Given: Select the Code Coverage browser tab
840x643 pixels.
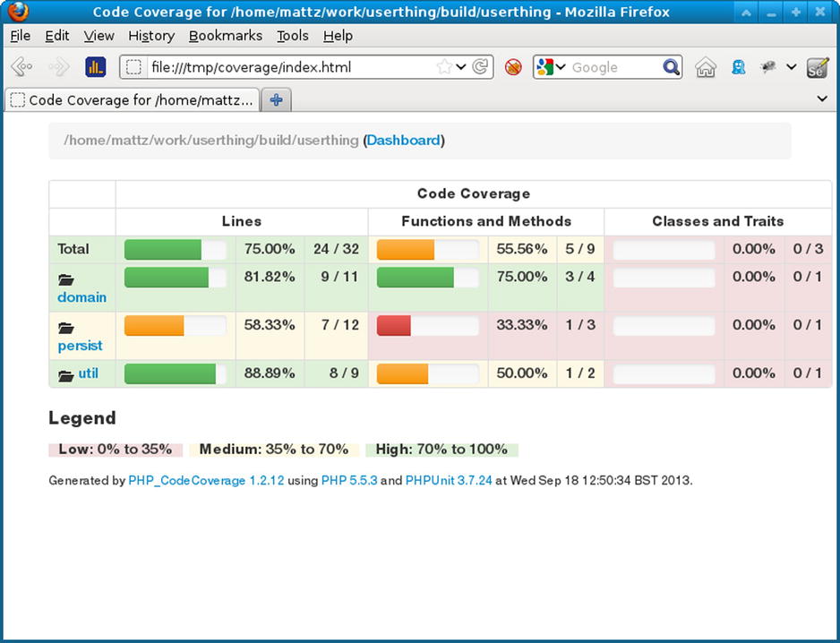Looking at the screenshot, I should (x=133, y=100).
